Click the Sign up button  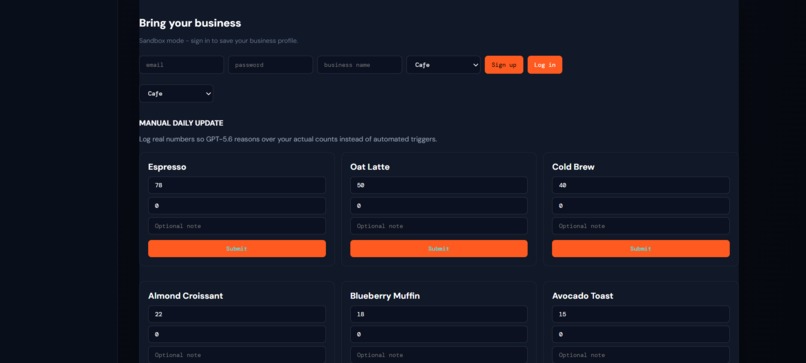[x=504, y=65]
